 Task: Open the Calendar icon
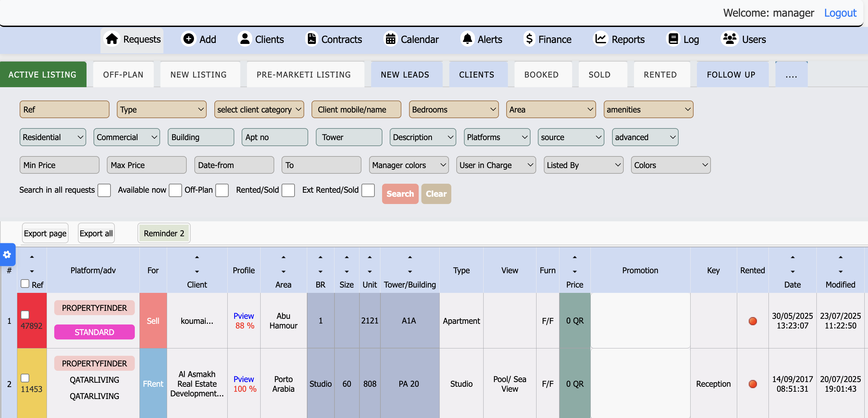coord(390,39)
